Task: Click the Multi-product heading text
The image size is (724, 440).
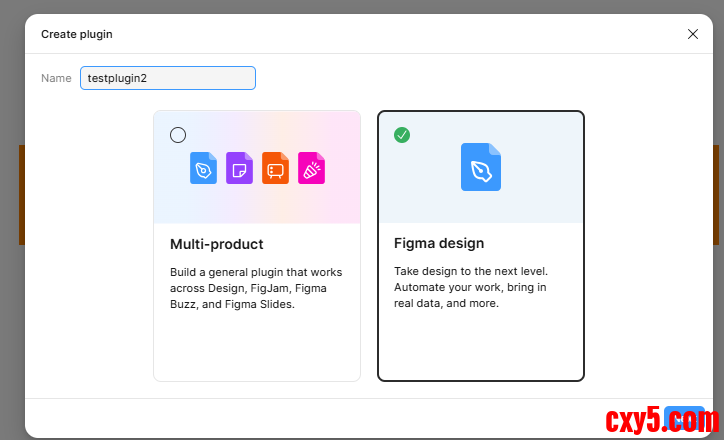Action: [x=217, y=244]
